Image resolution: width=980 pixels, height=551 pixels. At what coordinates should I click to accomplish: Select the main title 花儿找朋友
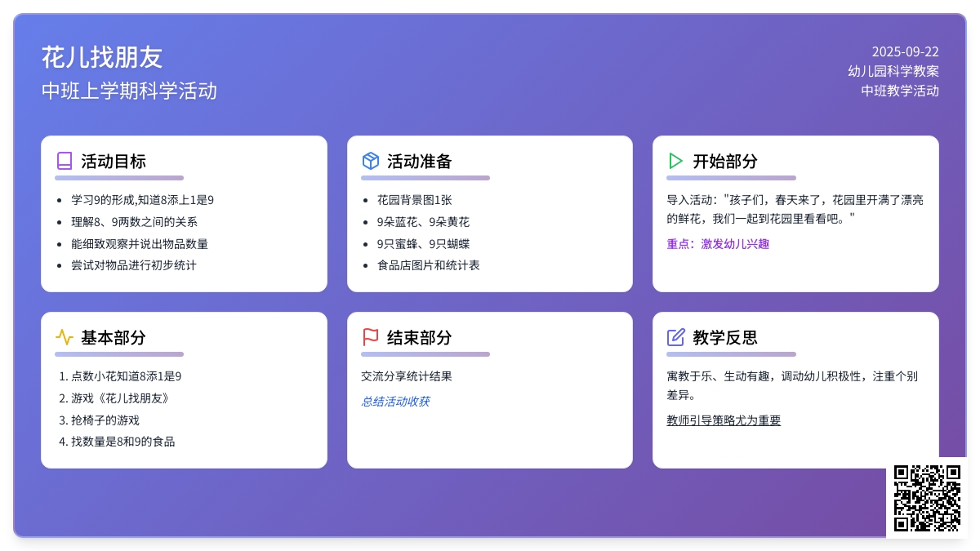point(102,57)
